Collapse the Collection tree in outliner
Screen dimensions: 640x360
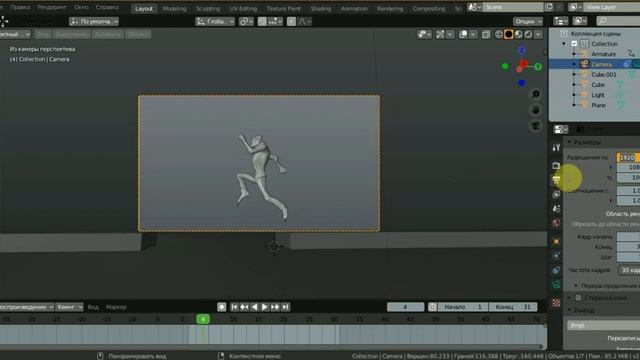(564, 44)
